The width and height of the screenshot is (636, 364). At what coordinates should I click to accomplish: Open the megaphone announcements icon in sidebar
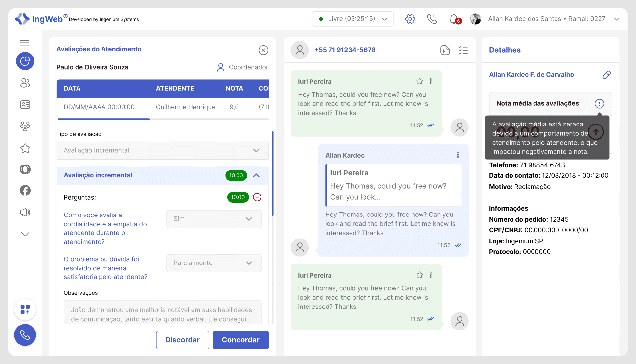click(25, 212)
